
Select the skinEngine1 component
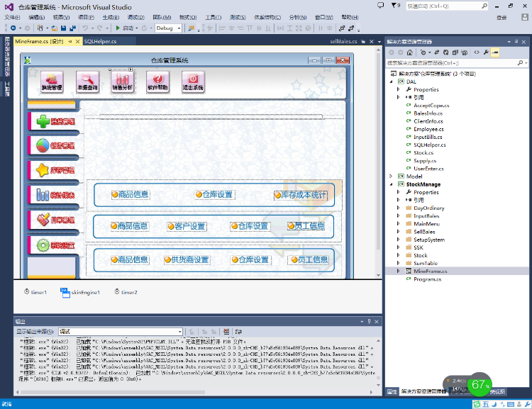[80, 292]
